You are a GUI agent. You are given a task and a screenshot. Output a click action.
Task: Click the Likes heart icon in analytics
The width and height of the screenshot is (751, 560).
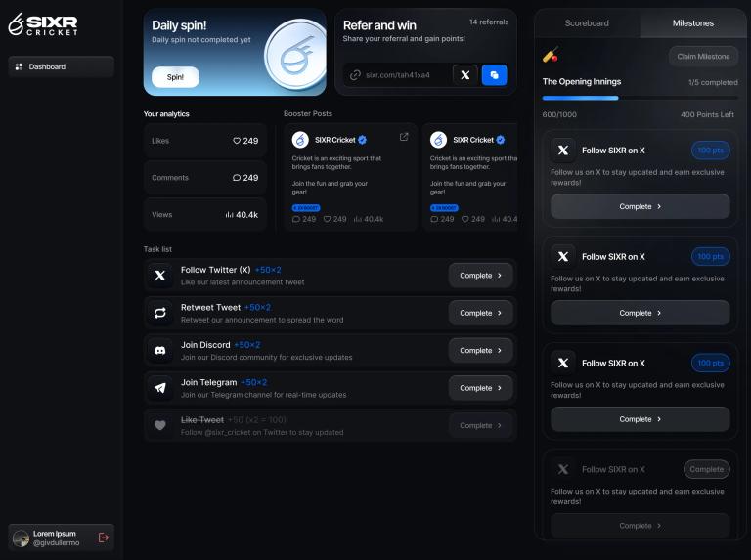237,141
